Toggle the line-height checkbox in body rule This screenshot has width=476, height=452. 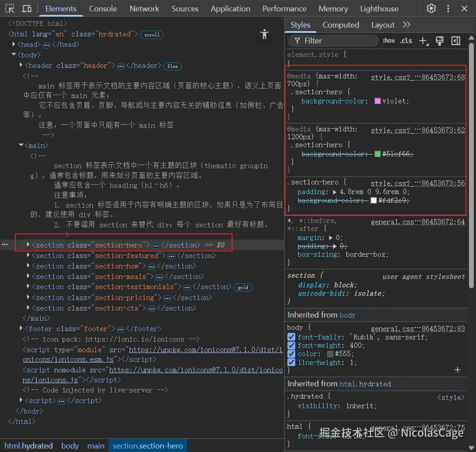[291, 363]
